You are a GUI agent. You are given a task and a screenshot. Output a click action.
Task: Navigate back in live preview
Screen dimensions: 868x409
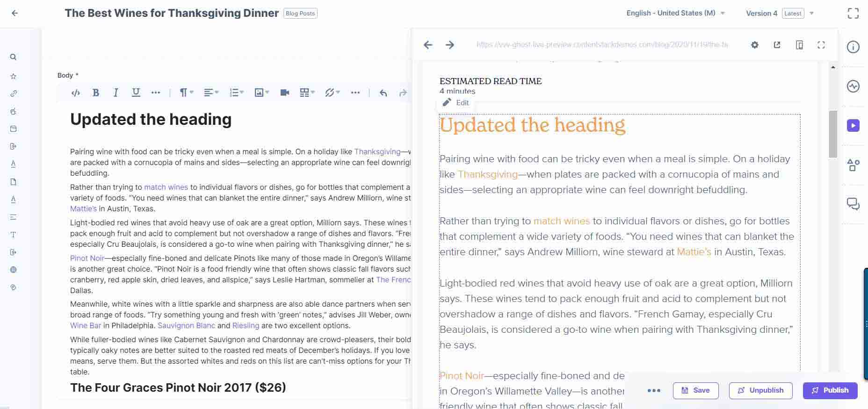click(428, 45)
